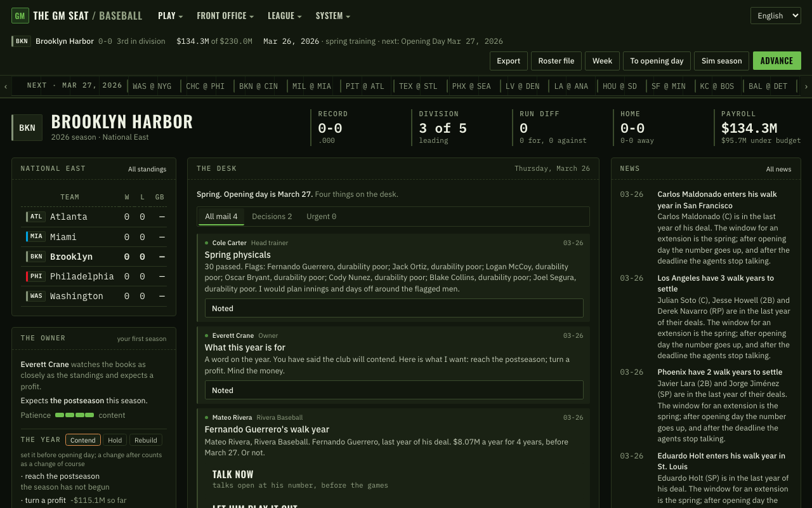
Task: Open the Front Office menu
Action: pos(225,16)
